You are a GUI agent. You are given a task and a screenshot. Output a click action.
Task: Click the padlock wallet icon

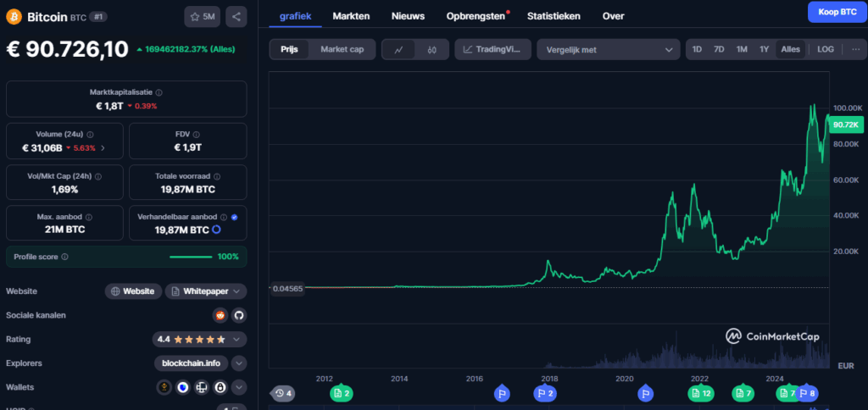click(x=220, y=387)
